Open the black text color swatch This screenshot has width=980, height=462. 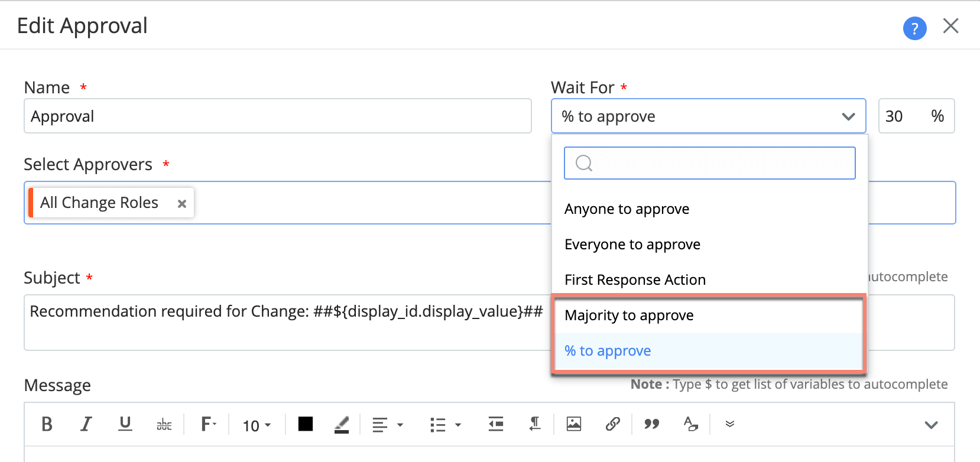(306, 424)
